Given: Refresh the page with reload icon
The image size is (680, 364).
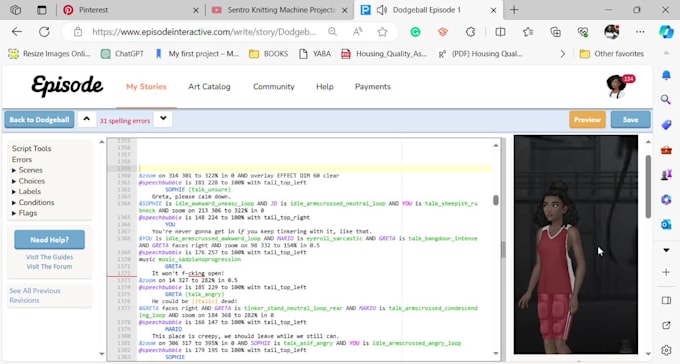Looking at the screenshot, I should (44, 32).
